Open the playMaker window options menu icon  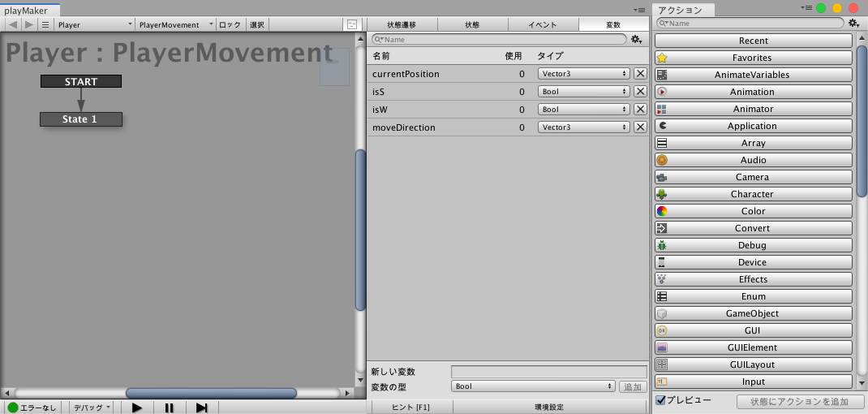tap(641, 10)
